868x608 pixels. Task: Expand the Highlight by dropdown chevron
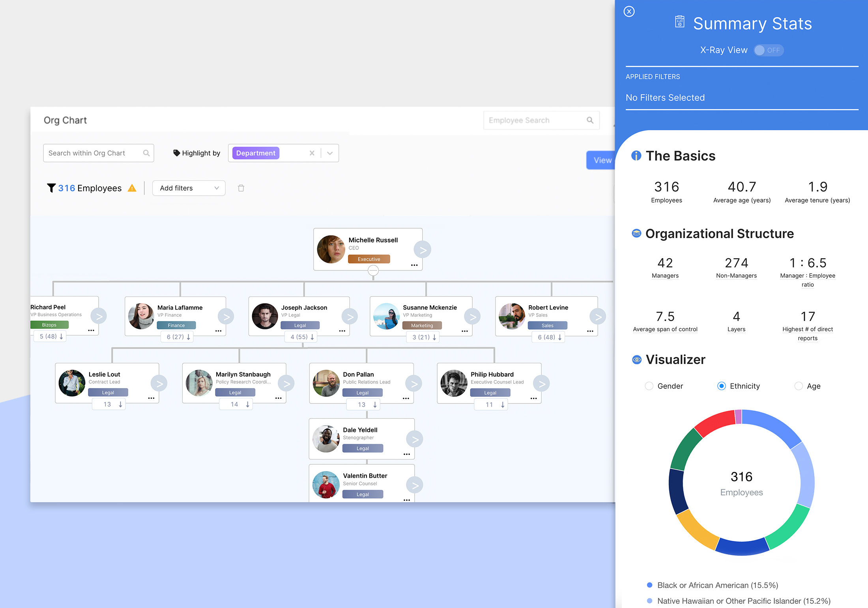[x=330, y=153]
